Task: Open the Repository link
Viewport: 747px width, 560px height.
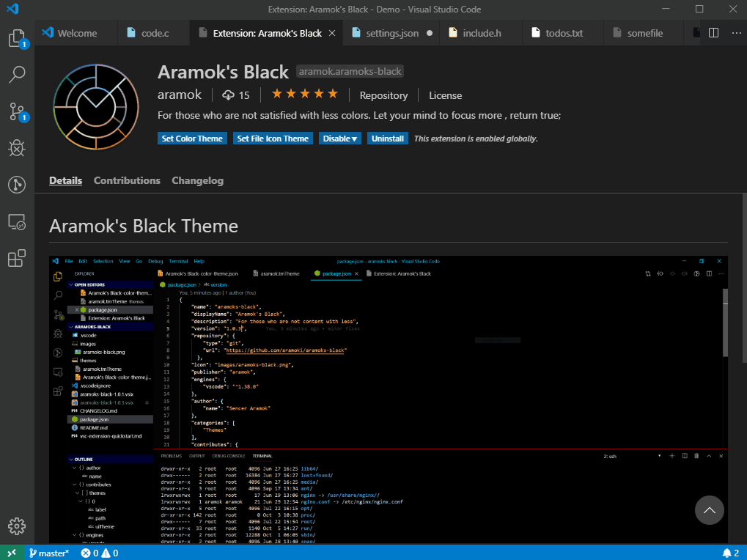Action: 383,95
